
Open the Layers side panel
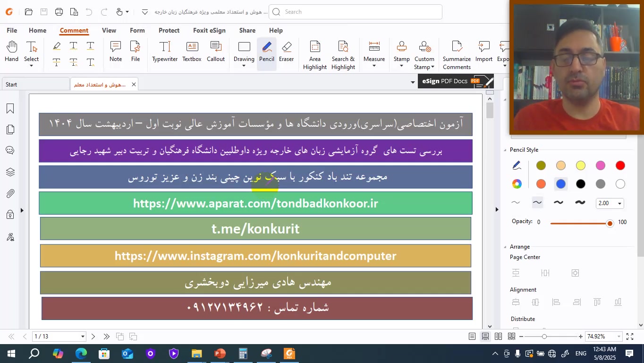10,172
